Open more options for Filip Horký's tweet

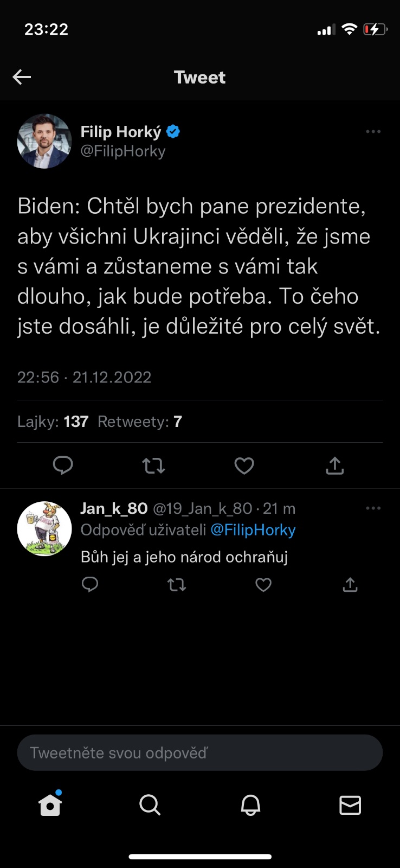pyautogui.click(x=373, y=132)
